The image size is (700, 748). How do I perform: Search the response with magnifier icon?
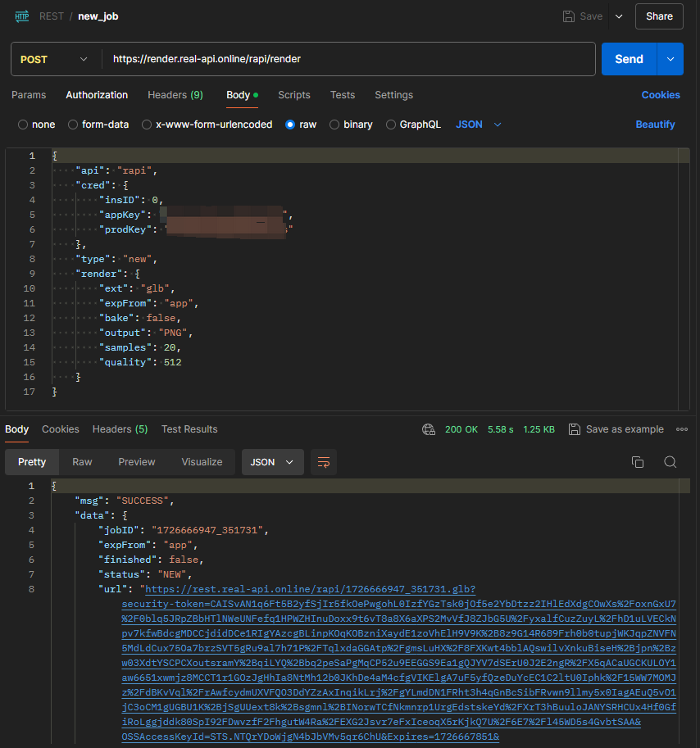[670, 462]
